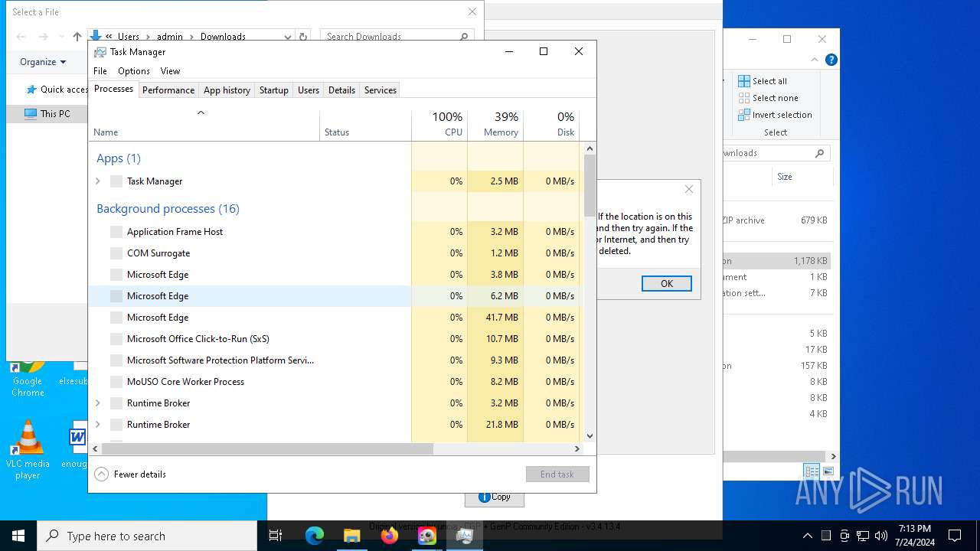980x551 pixels.
Task: Open address path dropdown in file dialog
Action: coord(288,37)
